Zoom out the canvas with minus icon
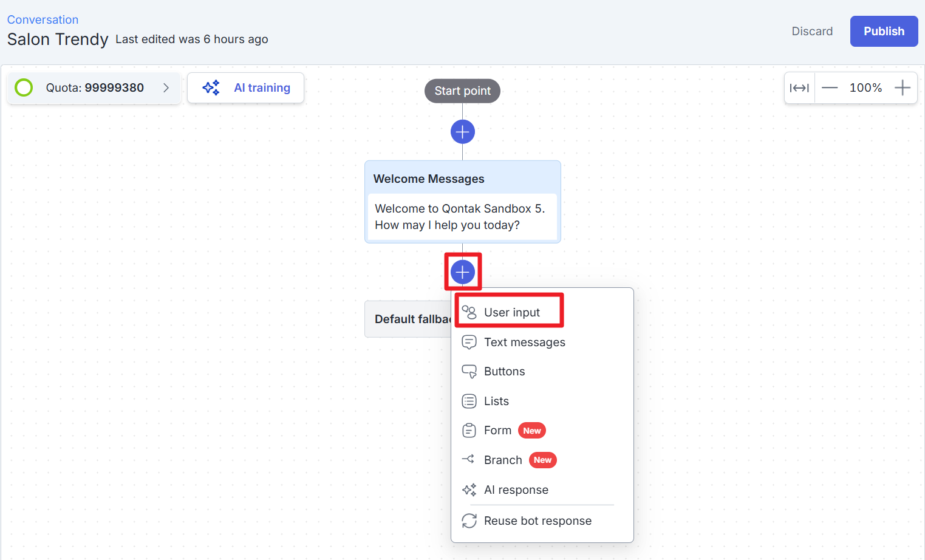This screenshot has width=925, height=560. tap(829, 88)
